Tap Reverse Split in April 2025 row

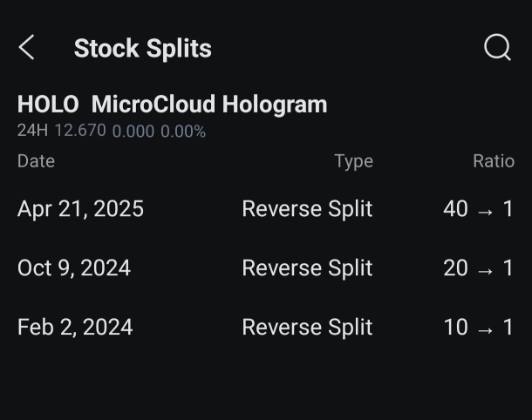(x=307, y=209)
